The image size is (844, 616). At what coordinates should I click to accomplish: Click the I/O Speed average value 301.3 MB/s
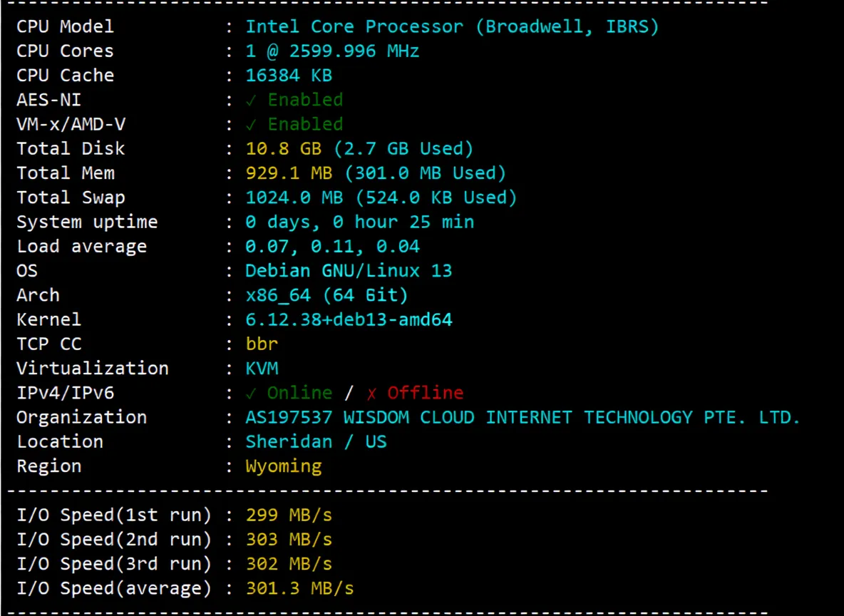pyautogui.click(x=299, y=588)
